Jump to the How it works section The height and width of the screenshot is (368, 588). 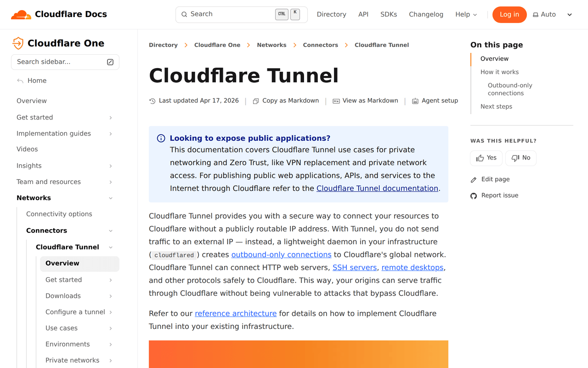point(499,72)
